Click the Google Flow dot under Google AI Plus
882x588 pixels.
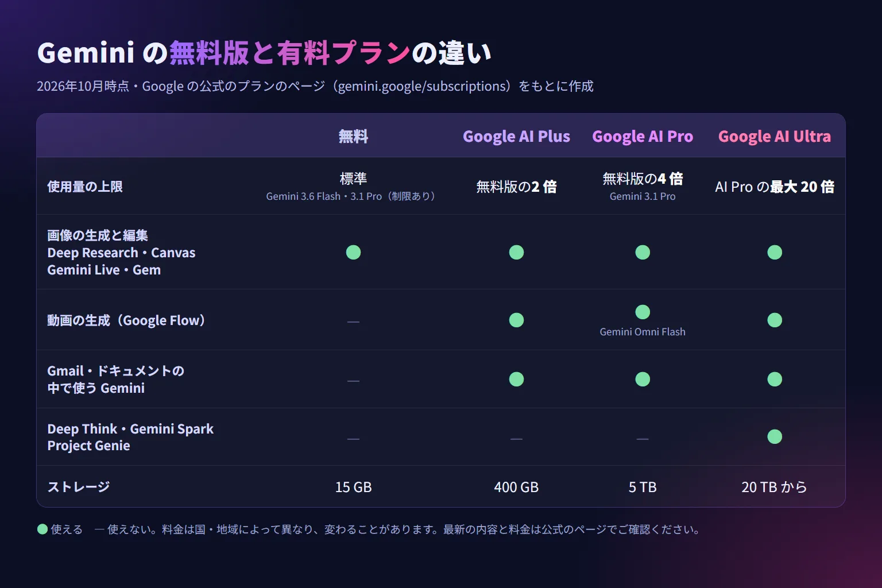(516, 320)
